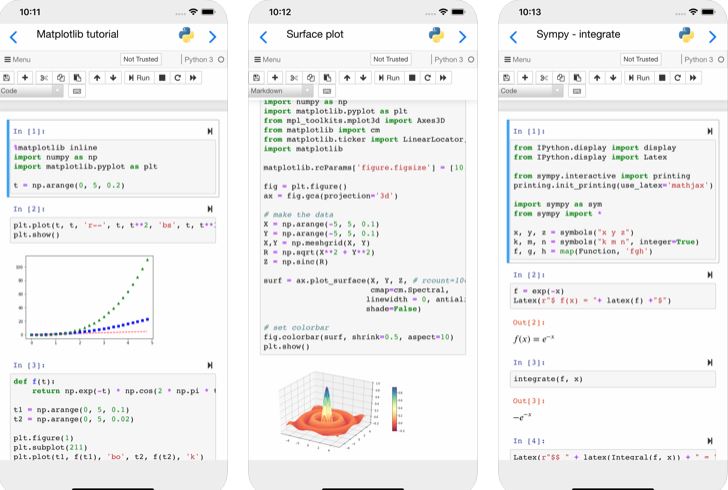The image size is (728, 490).
Task: Run cell In [2] of Sympy notebook
Action: pos(710,275)
